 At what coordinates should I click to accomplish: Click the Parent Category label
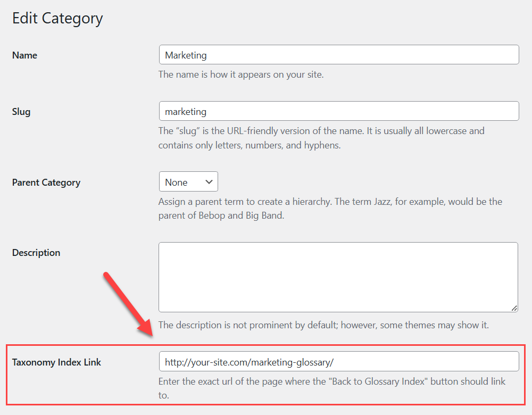(x=46, y=182)
